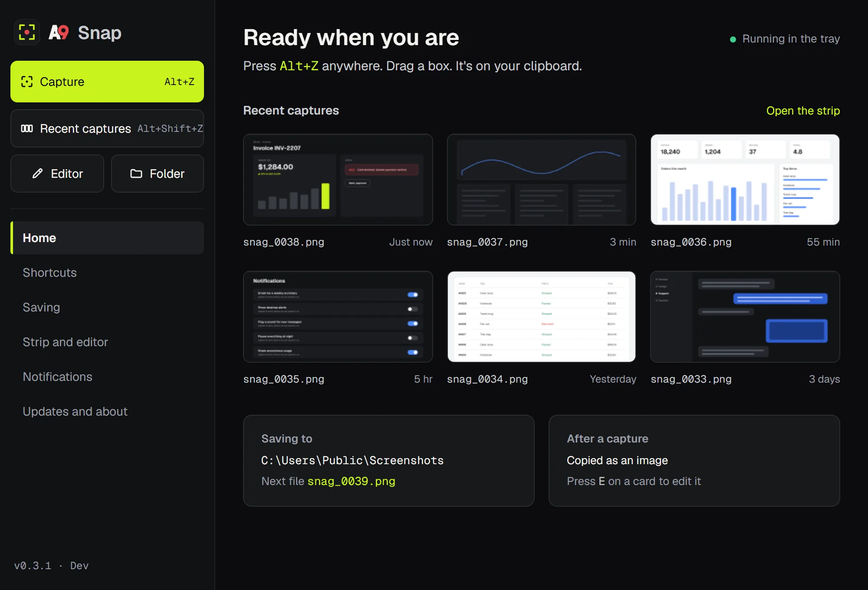Click the Press E on a card hint
This screenshot has height=590, width=868.
coord(634,481)
